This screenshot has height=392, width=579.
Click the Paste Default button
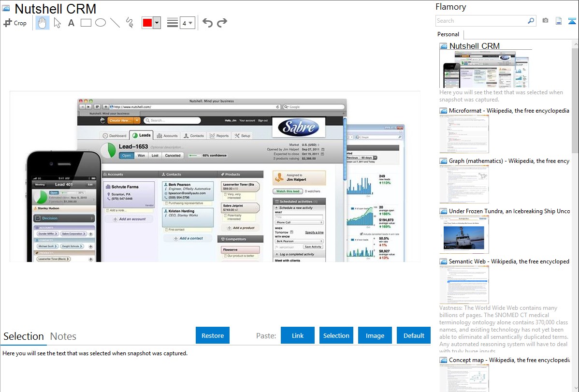(x=414, y=335)
